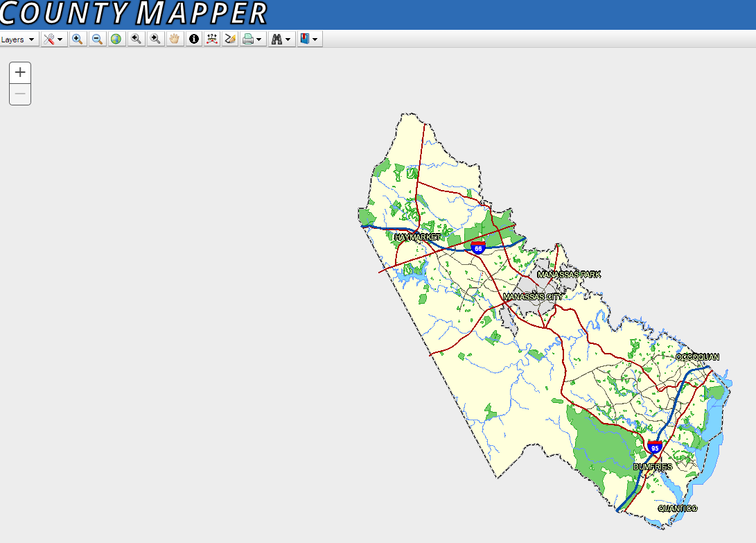Select the Identify info tool
This screenshot has height=543, width=756.
click(x=193, y=39)
